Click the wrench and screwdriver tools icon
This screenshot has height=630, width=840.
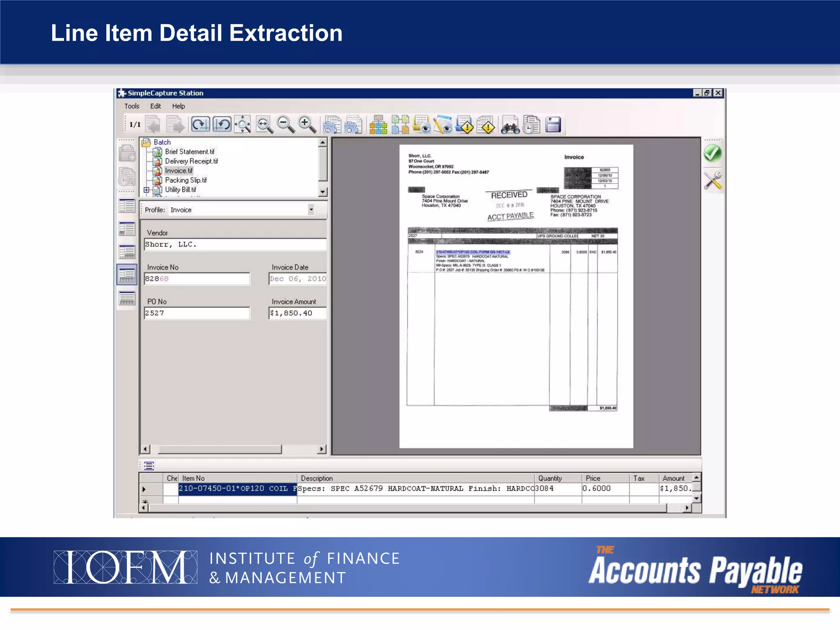click(713, 180)
